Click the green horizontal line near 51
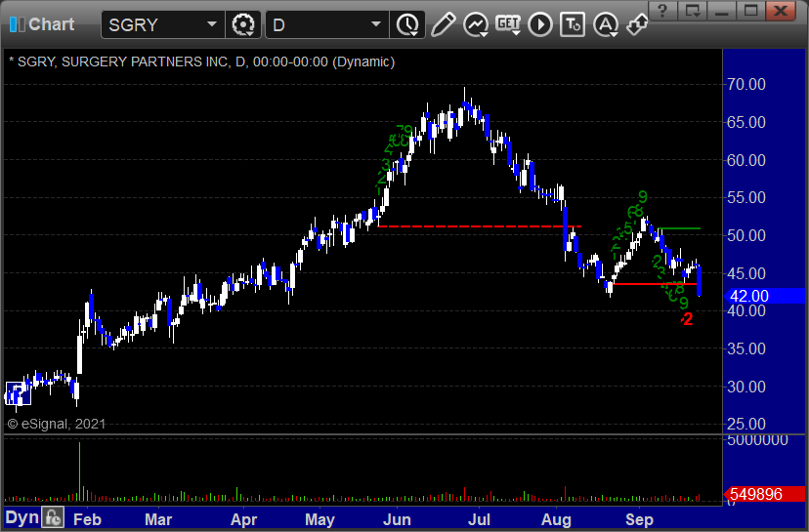Screen dimensions: 809x532 coord(679,227)
